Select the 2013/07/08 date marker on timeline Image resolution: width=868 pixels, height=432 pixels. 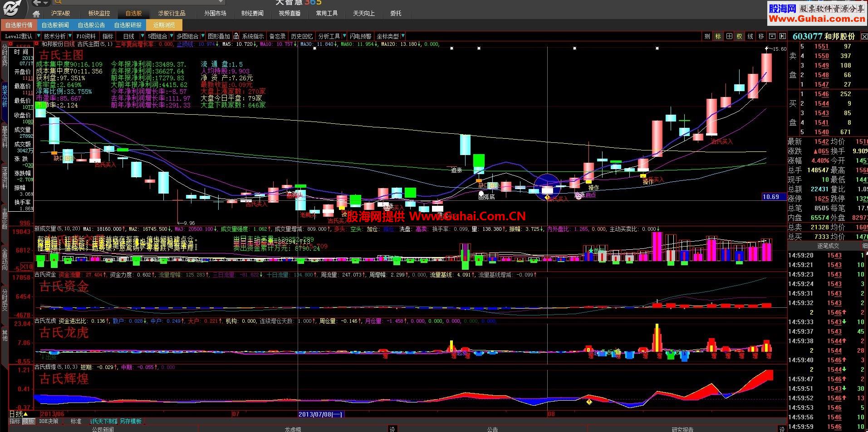pos(321,414)
